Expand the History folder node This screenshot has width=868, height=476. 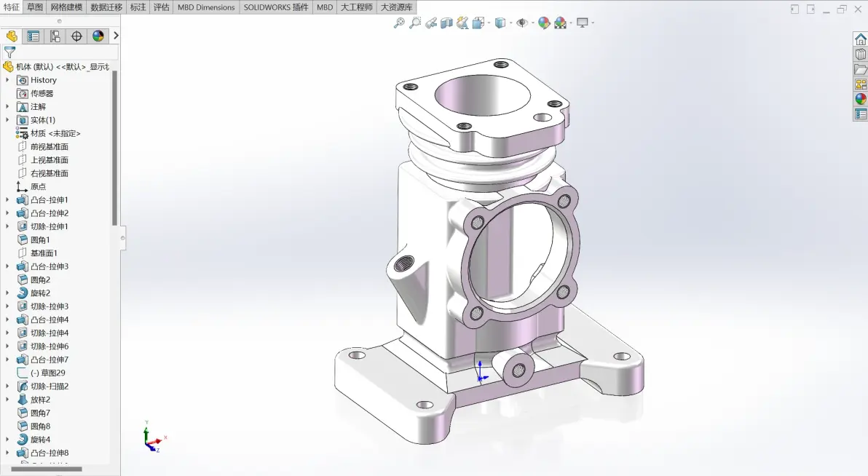click(7, 80)
